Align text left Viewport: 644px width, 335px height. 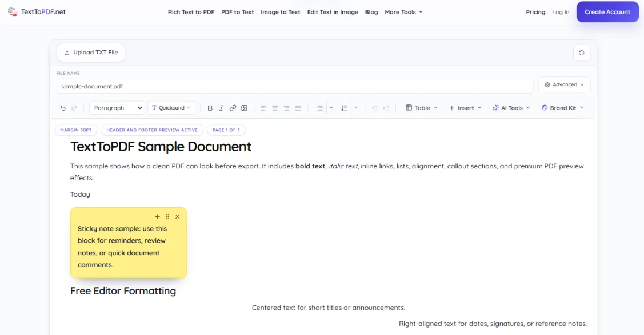(263, 108)
